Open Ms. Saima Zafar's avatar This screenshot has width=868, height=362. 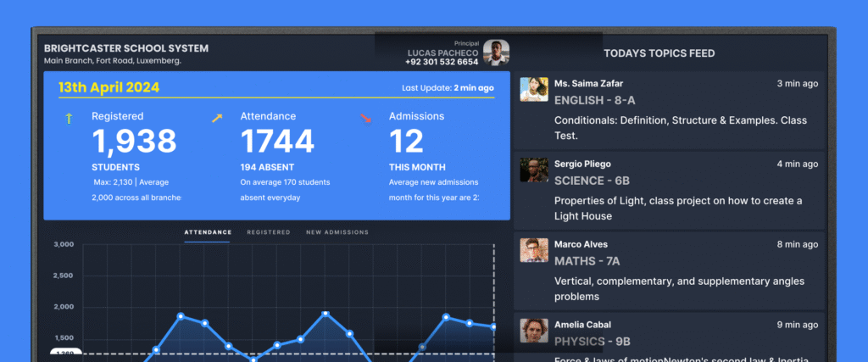[x=533, y=91]
